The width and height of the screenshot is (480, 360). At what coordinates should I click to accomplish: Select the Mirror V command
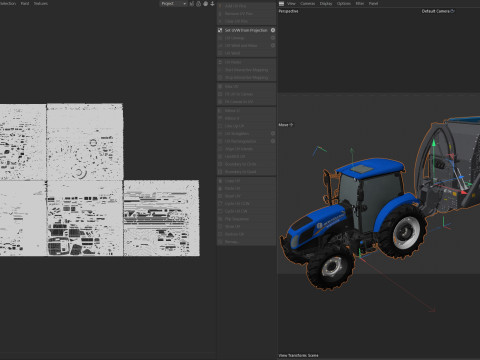pos(246,118)
